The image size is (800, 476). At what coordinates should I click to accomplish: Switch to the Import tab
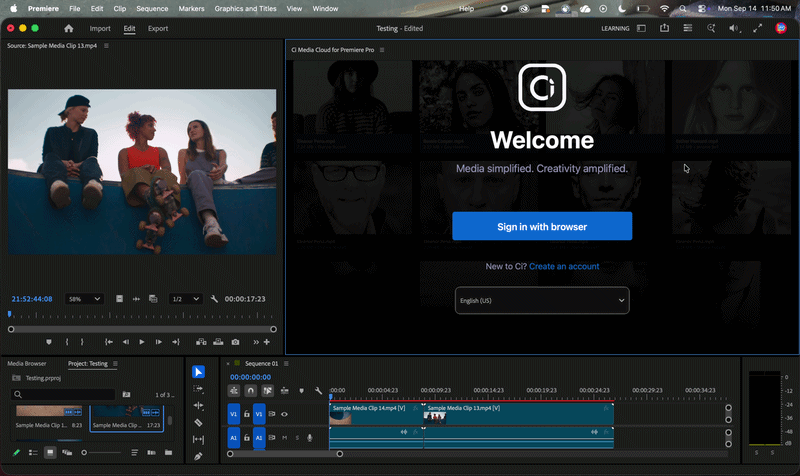click(100, 29)
